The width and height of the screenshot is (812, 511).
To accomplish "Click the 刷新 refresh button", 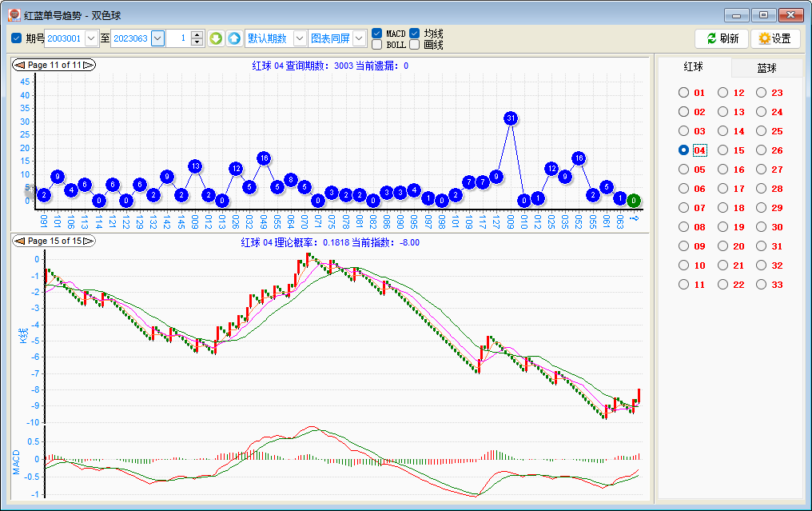I will point(722,38).
